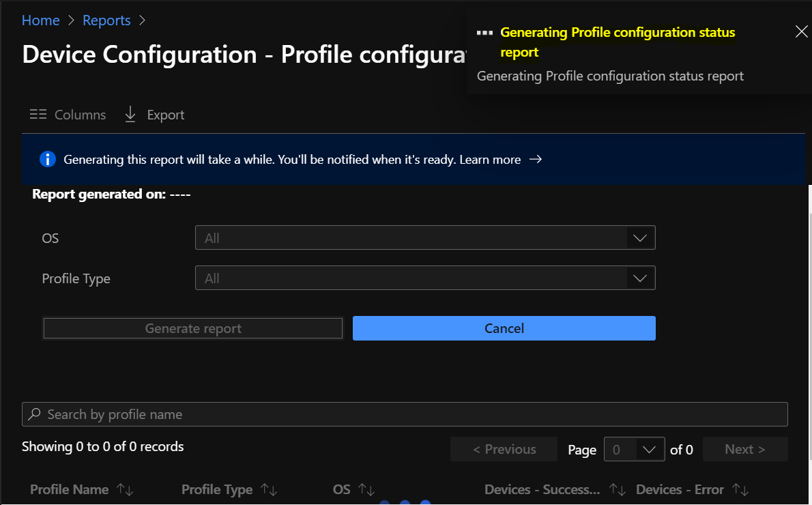Image resolution: width=812 pixels, height=505 pixels.
Task: Click the Report generated on label
Action: (x=111, y=194)
